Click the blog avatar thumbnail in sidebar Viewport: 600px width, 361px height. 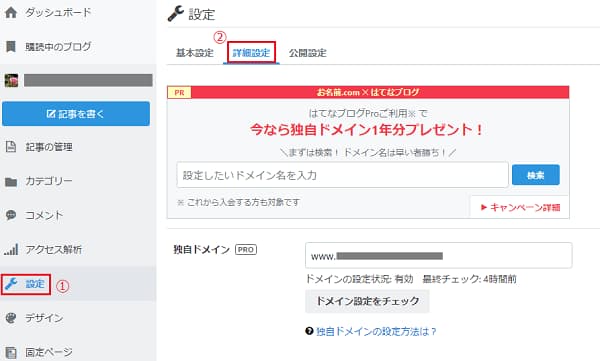pyautogui.click(x=11, y=80)
